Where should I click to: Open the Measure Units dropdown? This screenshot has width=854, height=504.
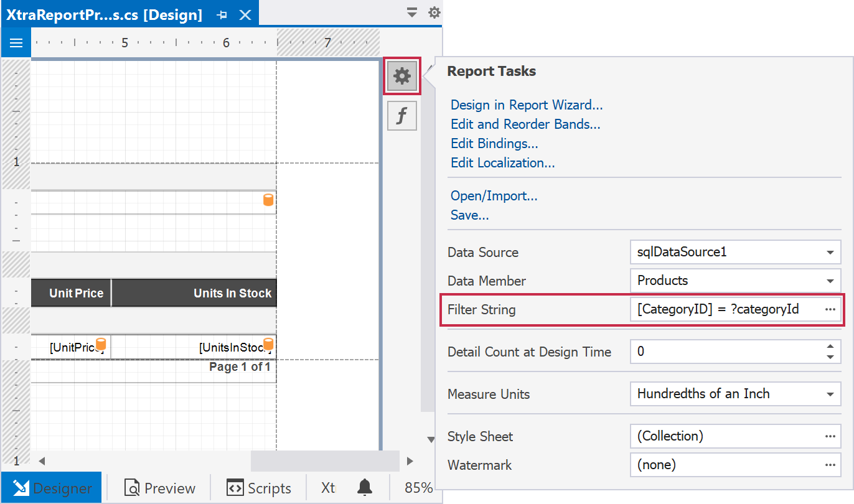pyautogui.click(x=830, y=394)
